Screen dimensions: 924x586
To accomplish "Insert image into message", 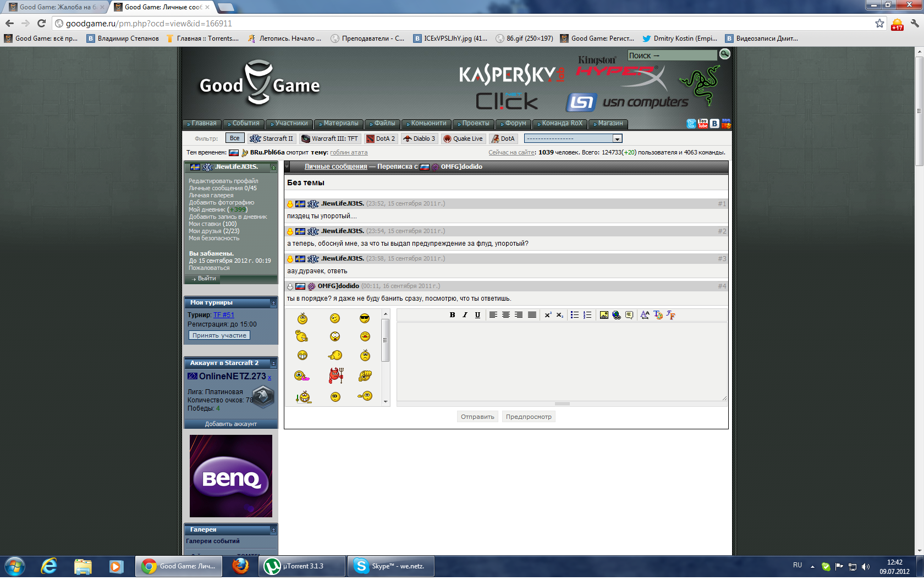I will pyautogui.click(x=604, y=315).
